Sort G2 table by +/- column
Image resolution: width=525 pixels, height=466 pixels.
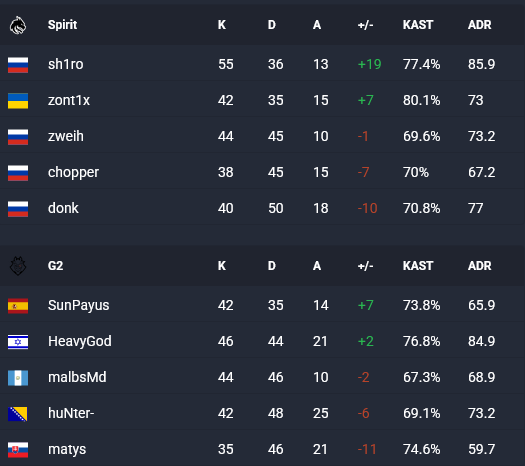[365, 266]
